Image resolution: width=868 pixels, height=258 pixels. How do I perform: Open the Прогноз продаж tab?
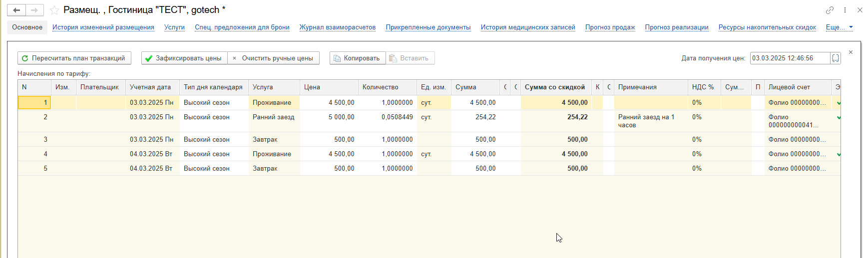tap(610, 27)
